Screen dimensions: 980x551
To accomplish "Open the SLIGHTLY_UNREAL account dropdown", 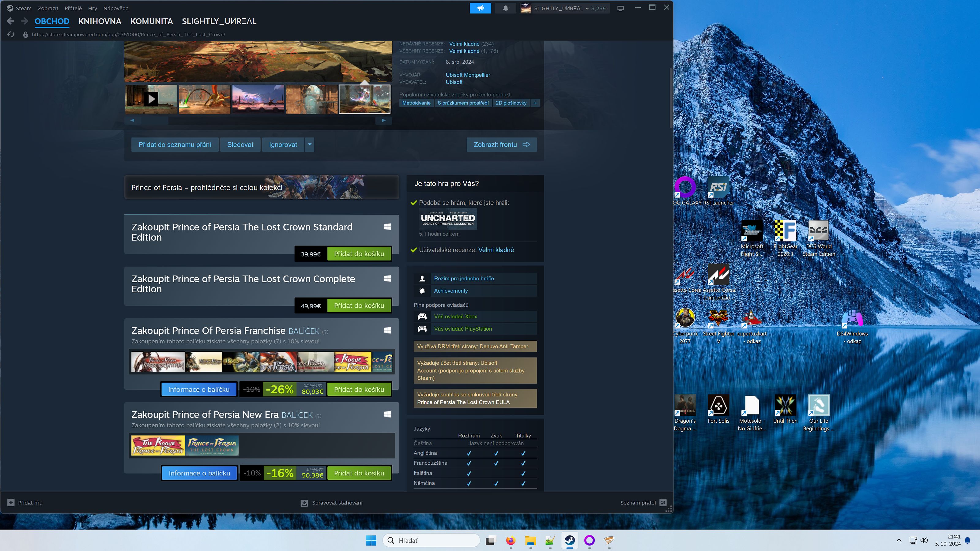I will [x=563, y=8].
